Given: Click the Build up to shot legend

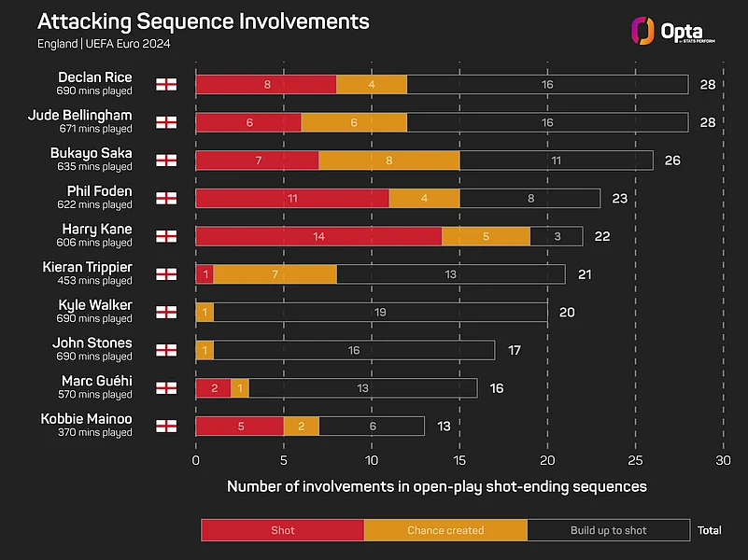Looking at the screenshot, I should click(608, 530).
